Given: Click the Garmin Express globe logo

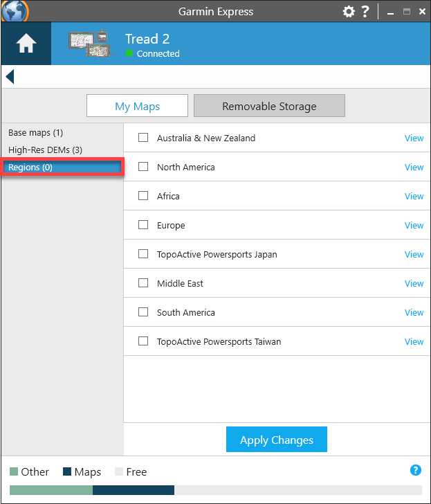Looking at the screenshot, I should (x=15, y=11).
